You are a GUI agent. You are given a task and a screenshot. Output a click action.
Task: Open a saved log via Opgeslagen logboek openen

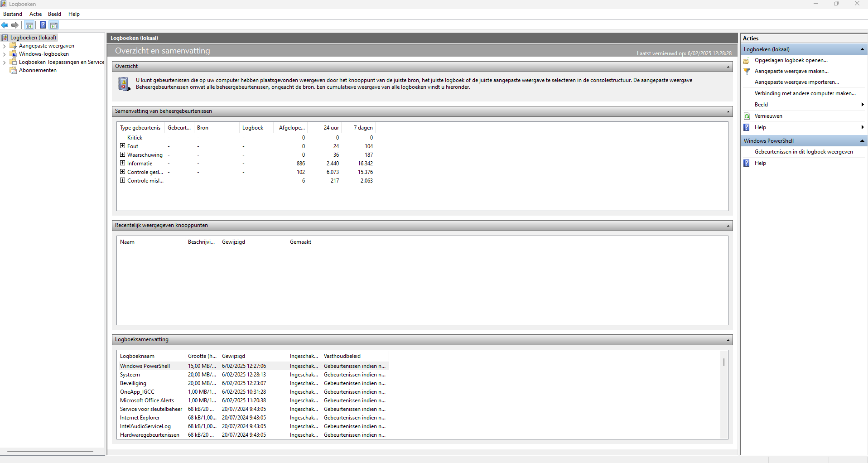(x=790, y=60)
